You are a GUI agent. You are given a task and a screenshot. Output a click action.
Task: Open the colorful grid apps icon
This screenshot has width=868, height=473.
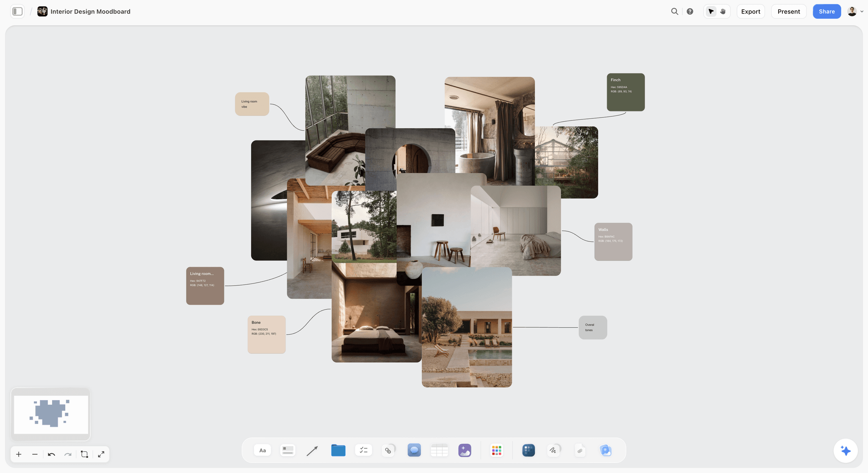coord(496,450)
